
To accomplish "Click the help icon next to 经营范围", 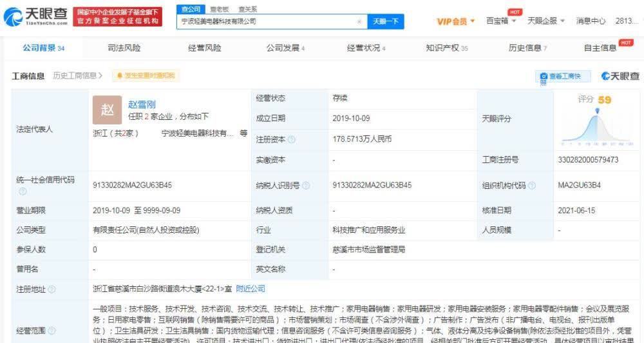I will pos(52,330).
